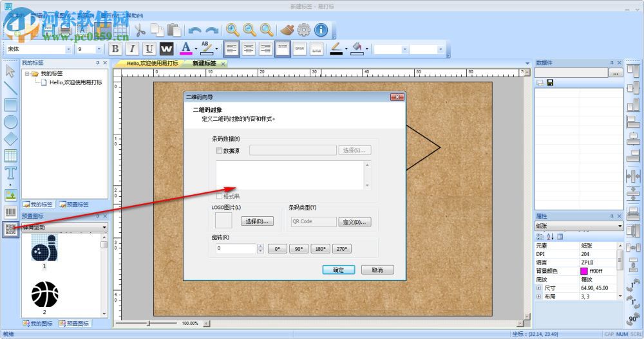Expand 尺寸 property row
The height and width of the screenshot is (339, 644).
coord(538,288)
